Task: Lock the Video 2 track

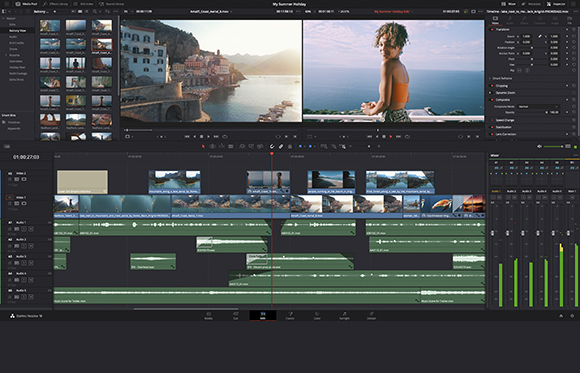Action: tap(10, 179)
